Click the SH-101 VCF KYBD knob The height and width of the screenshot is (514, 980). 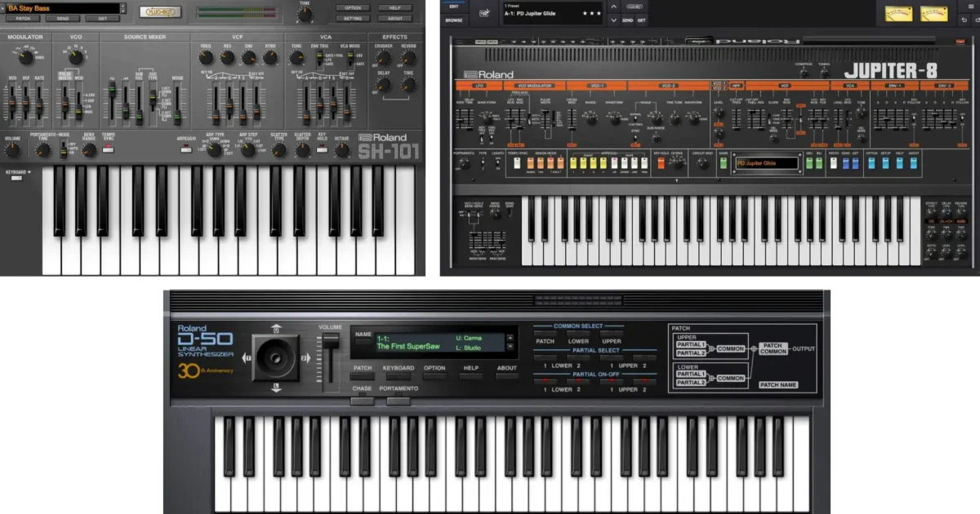pyautogui.click(x=270, y=58)
